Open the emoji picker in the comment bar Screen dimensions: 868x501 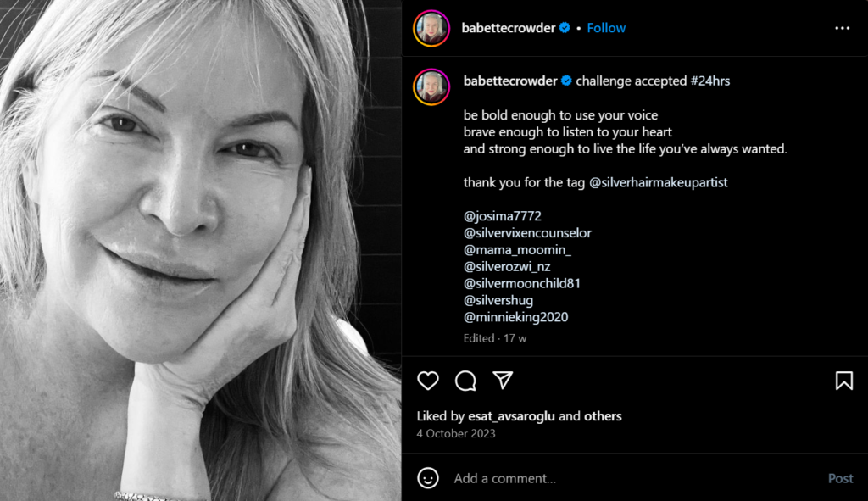(428, 478)
